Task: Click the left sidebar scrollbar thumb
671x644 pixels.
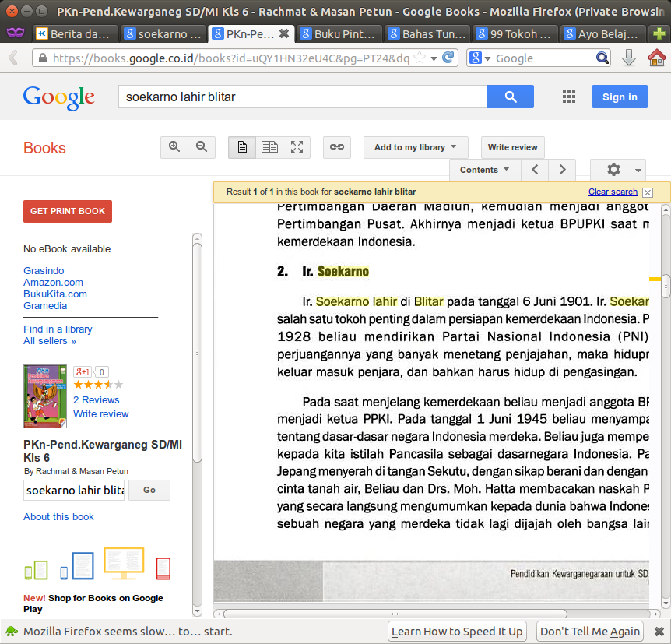Action: coord(197,354)
